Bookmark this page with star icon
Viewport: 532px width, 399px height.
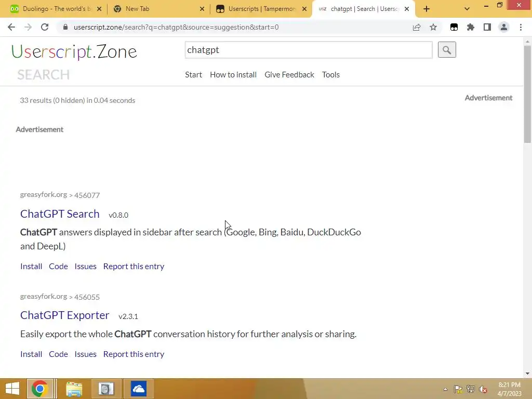pyautogui.click(x=433, y=27)
